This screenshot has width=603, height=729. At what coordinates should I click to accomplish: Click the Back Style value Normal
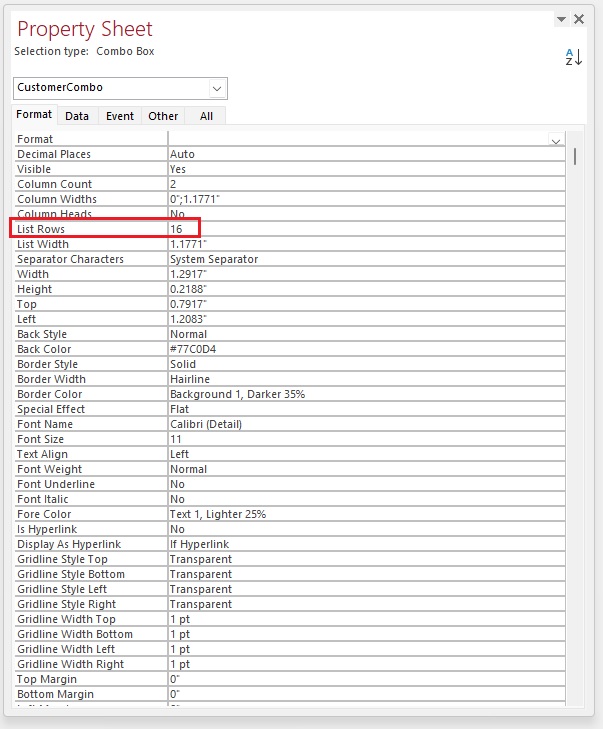point(366,334)
